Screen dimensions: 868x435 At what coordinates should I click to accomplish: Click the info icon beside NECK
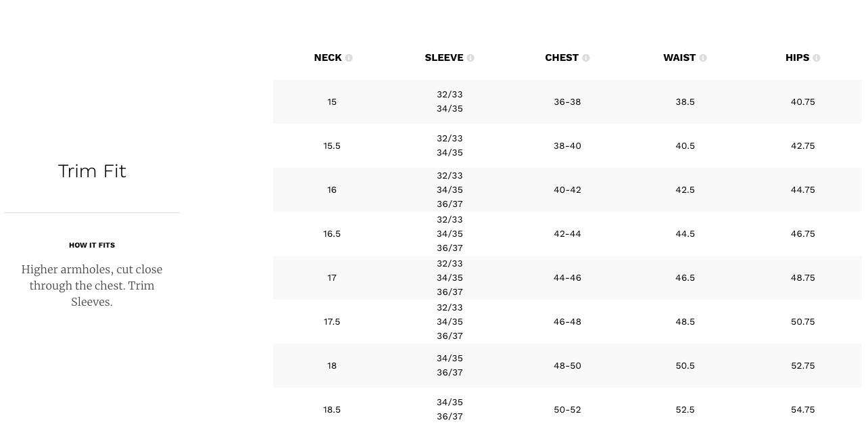(349, 58)
